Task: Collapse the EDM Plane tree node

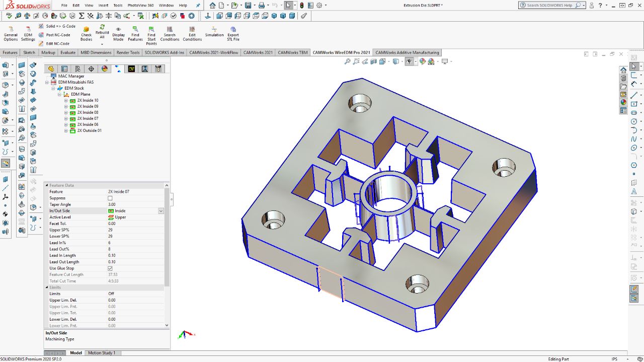Action: (x=60, y=95)
